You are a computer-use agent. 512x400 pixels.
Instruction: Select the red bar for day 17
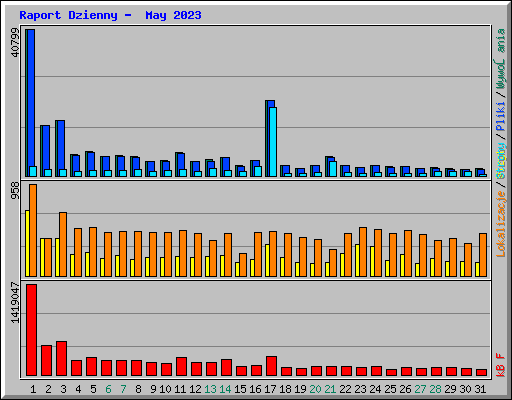pyautogui.click(x=271, y=366)
